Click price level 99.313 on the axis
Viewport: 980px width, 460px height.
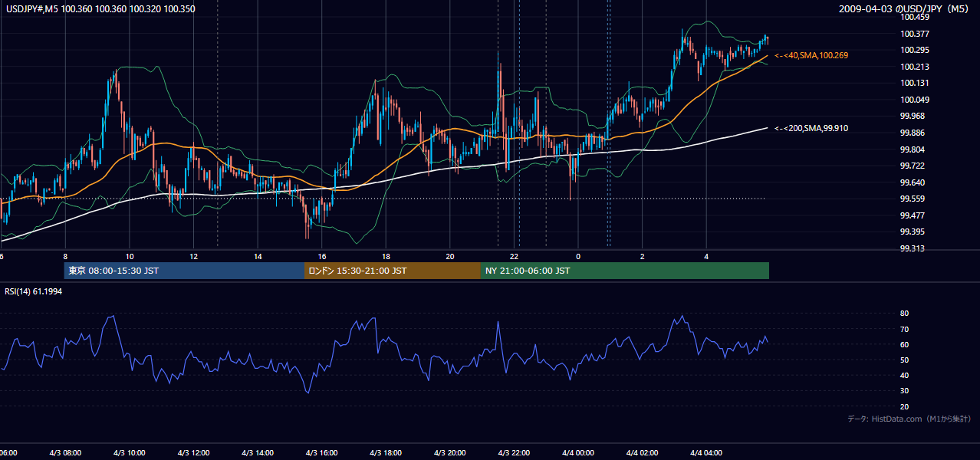[914, 248]
